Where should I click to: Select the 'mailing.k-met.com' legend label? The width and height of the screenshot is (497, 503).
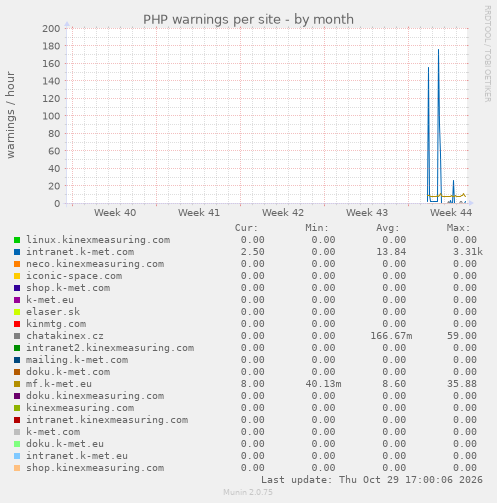click(x=77, y=360)
